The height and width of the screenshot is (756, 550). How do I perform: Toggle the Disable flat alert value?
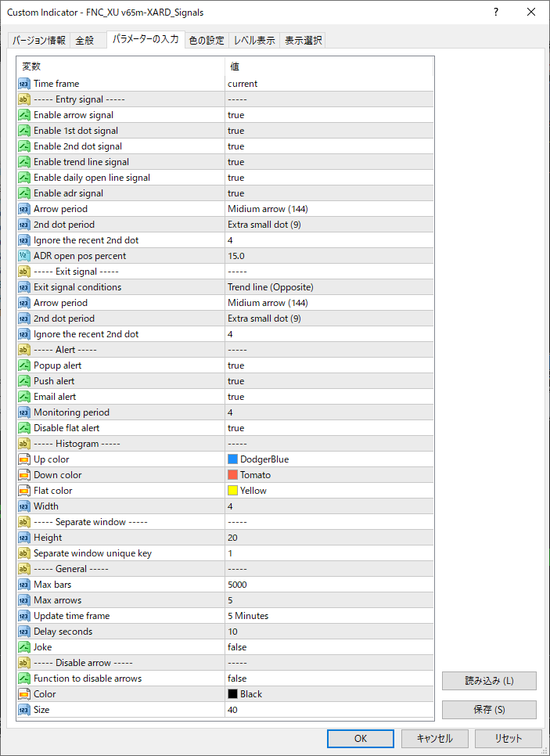[x=329, y=428]
